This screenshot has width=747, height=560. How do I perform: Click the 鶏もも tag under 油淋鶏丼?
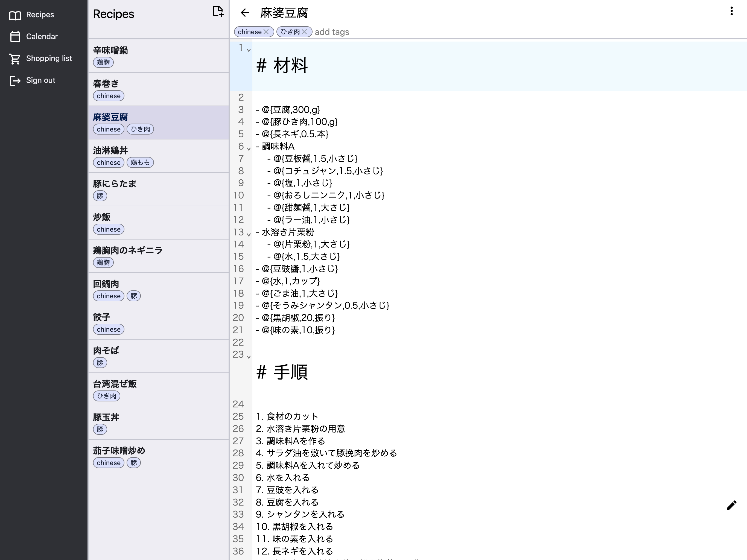tap(140, 162)
